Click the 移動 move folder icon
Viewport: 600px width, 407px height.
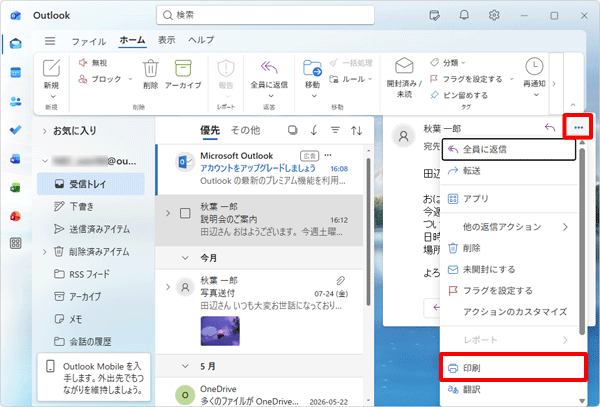(x=312, y=68)
